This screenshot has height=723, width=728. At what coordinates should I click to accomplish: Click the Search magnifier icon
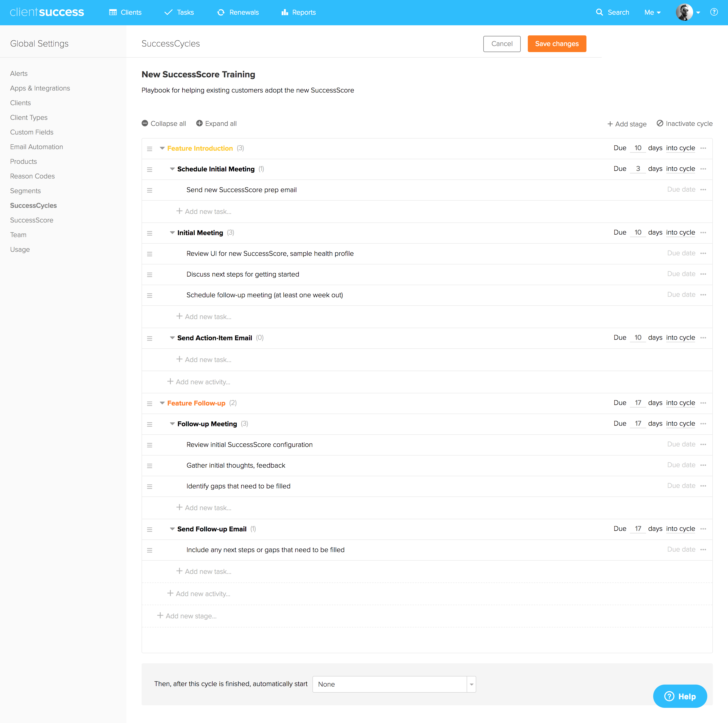click(599, 12)
